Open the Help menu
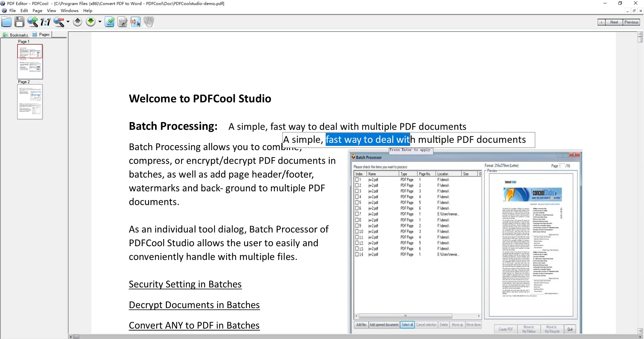The width and height of the screenshot is (644, 339). [x=88, y=11]
